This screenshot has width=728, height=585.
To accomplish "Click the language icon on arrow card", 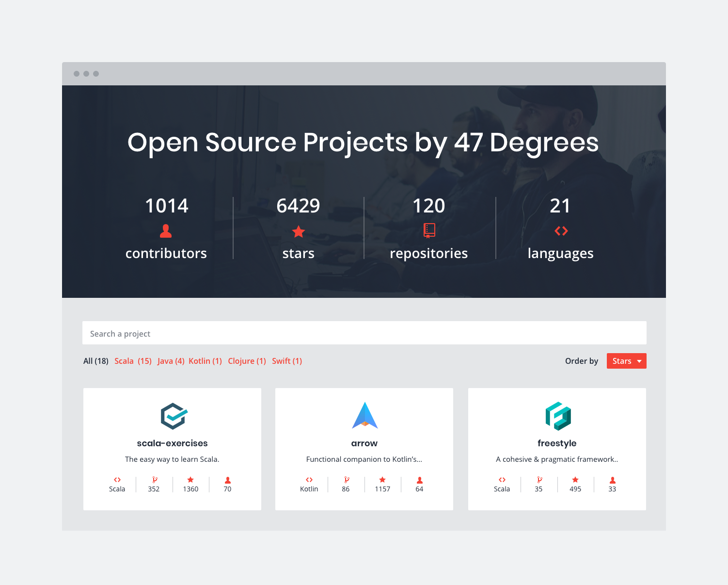I will pyautogui.click(x=309, y=480).
